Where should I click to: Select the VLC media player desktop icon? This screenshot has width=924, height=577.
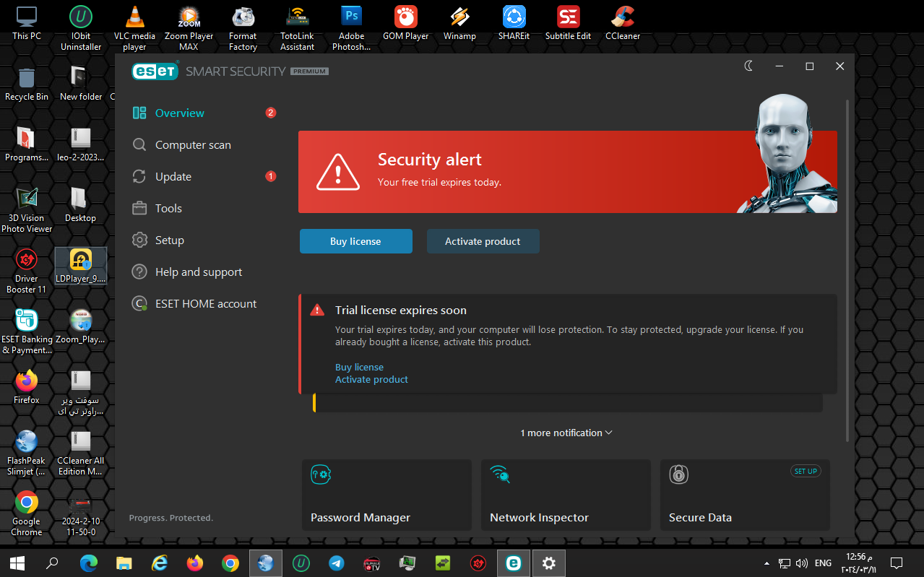point(134,28)
